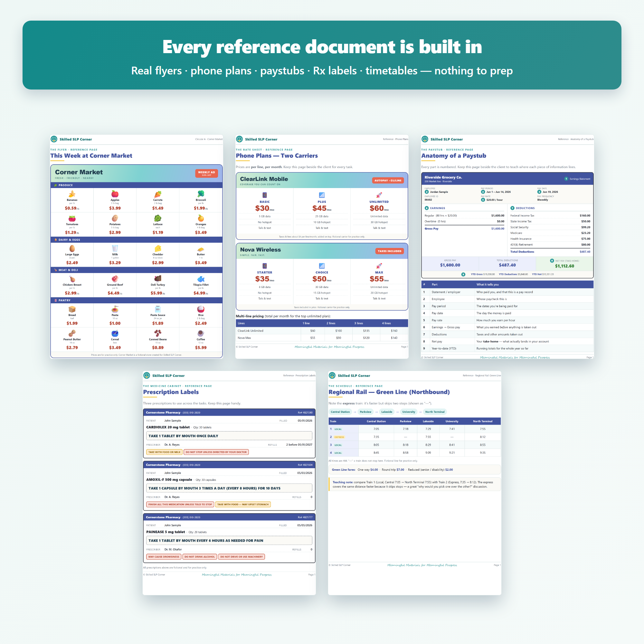Select the Lakeside stop chip

(x=387, y=412)
